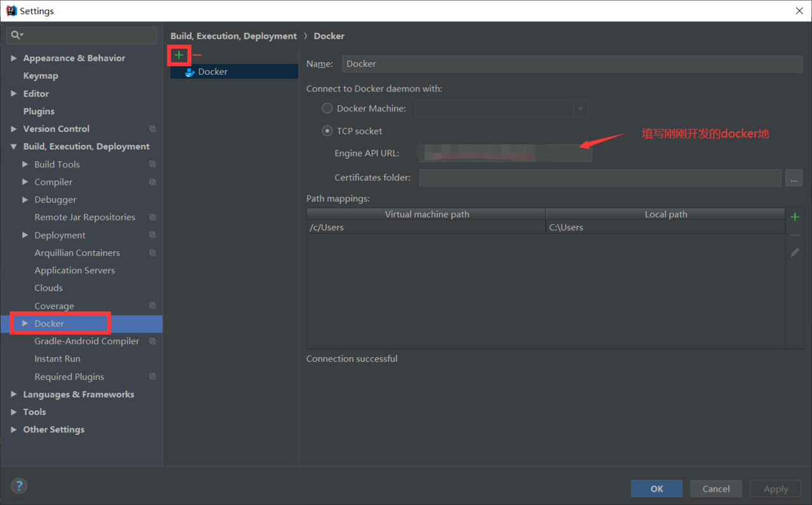812x505 pixels.
Task: Expand the Docker tree node arrow
Action: 25,324
